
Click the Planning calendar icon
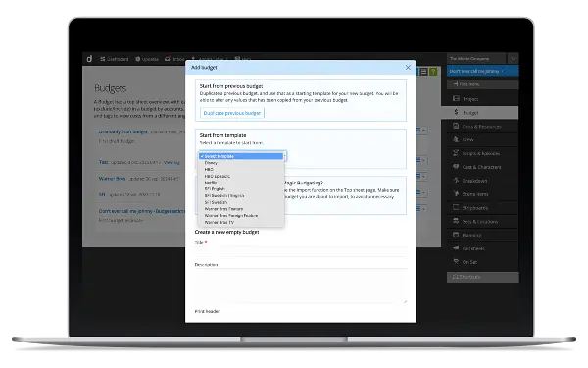(456, 235)
